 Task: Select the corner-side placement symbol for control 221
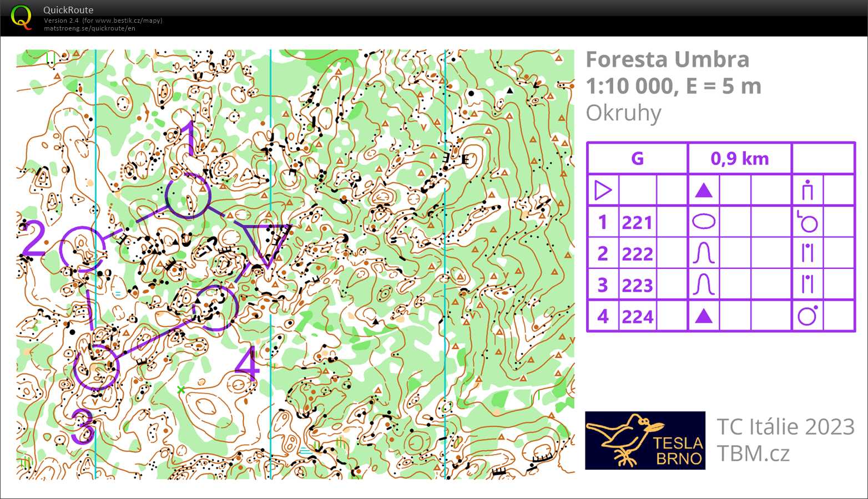(808, 221)
